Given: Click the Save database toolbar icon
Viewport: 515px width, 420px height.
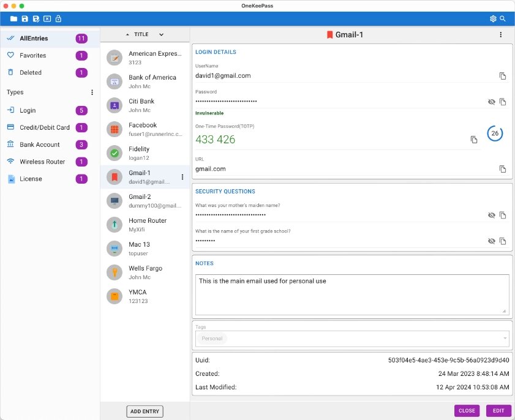Looking at the screenshot, I should (24, 19).
